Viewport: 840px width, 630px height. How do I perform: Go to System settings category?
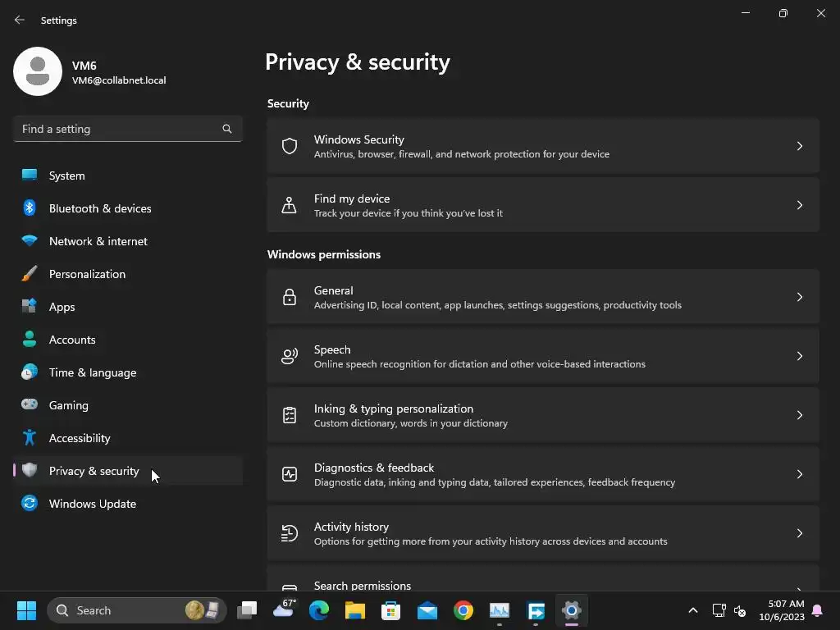pos(127,176)
